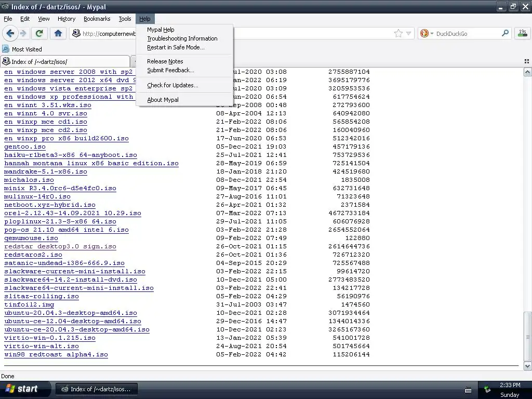This screenshot has height=399, width=532.
Task: Click the system clock showing 2:33 PM
Action: tap(510, 385)
